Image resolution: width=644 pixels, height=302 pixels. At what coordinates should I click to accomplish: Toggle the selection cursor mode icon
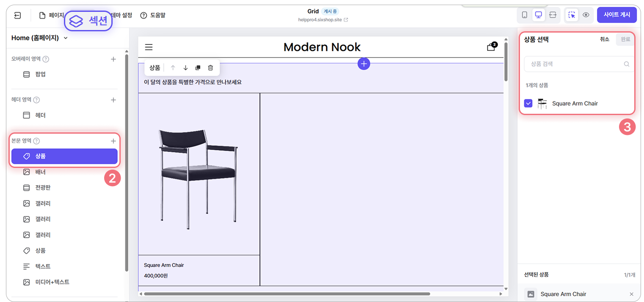pyautogui.click(x=572, y=15)
